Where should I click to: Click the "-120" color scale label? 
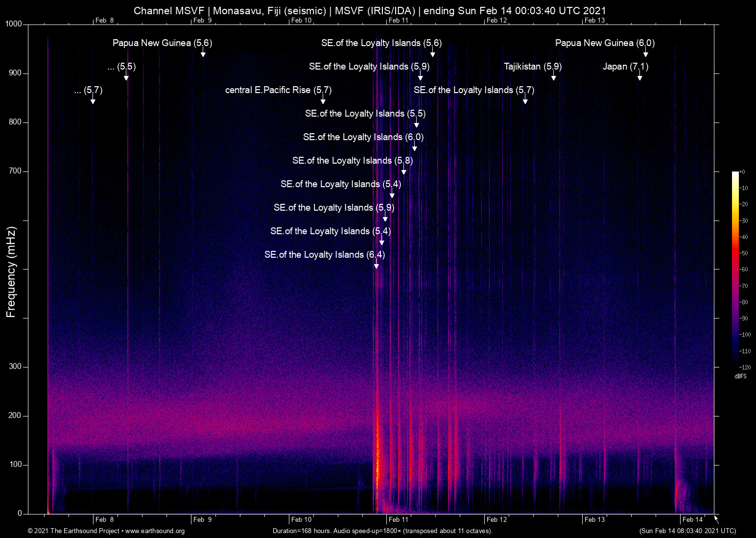[745, 367]
